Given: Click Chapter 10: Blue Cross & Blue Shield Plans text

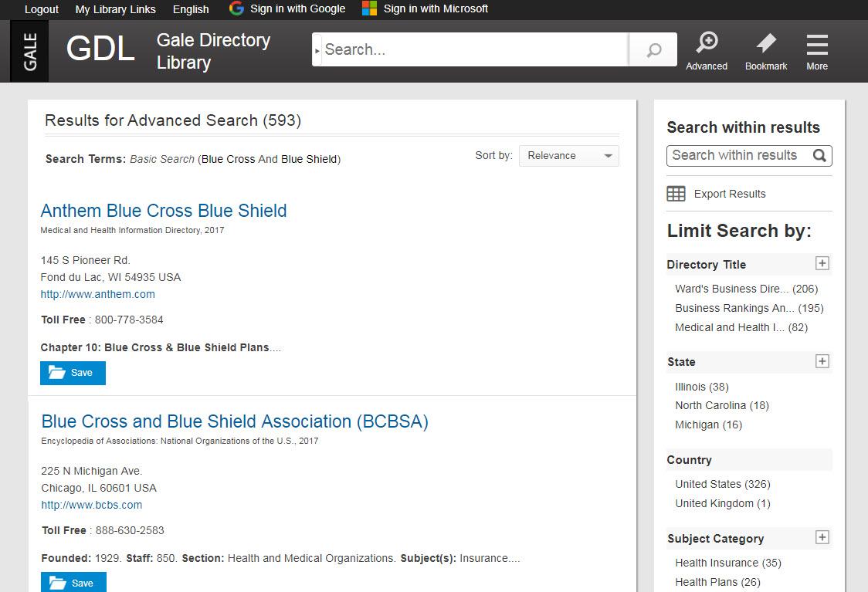Looking at the screenshot, I should point(161,347).
